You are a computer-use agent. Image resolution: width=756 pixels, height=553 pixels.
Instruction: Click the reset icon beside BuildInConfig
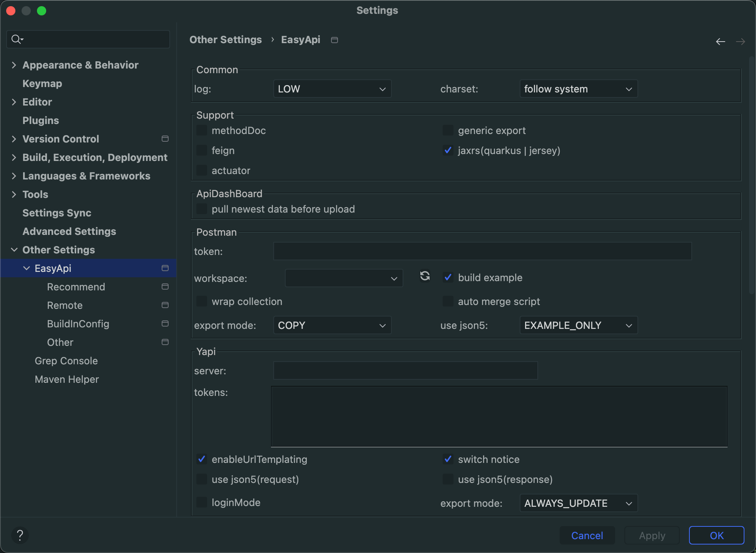(x=165, y=323)
